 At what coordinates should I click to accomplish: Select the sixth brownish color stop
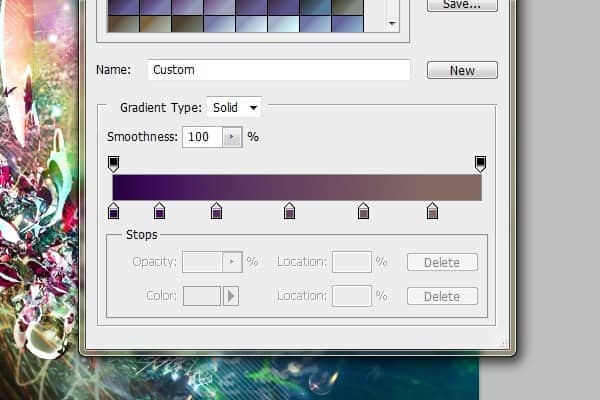tap(432, 211)
